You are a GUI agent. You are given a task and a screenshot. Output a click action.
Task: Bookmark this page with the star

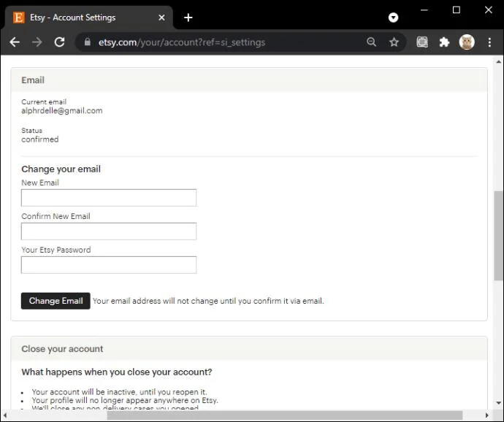click(394, 42)
